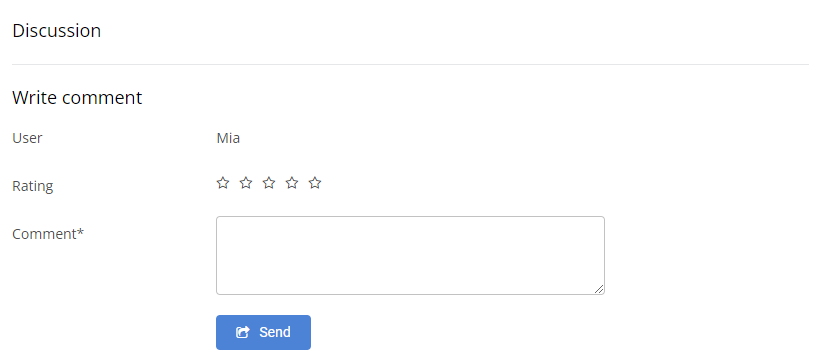Rate with the fifth star

(x=315, y=183)
